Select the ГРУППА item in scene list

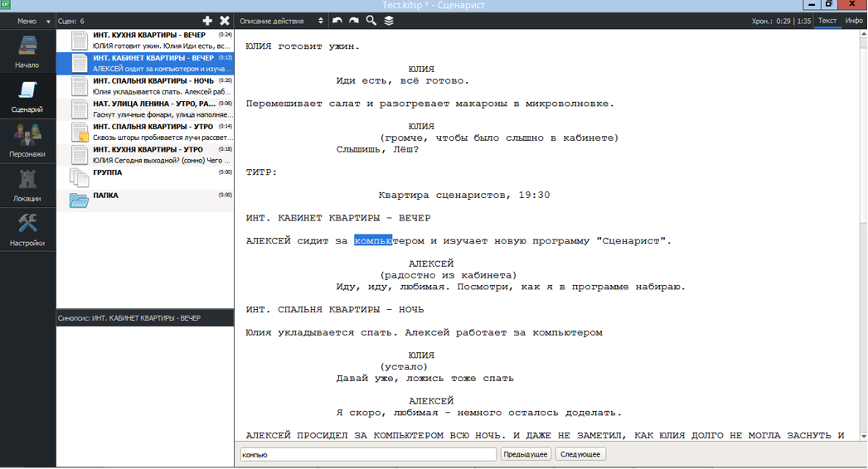tap(145, 177)
